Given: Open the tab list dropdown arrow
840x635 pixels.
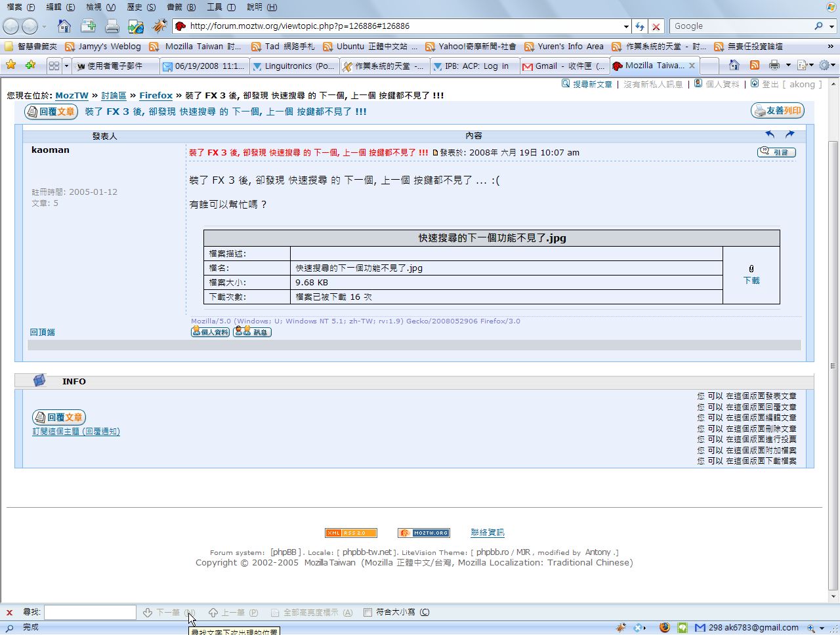Looking at the screenshot, I should (x=66, y=66).
